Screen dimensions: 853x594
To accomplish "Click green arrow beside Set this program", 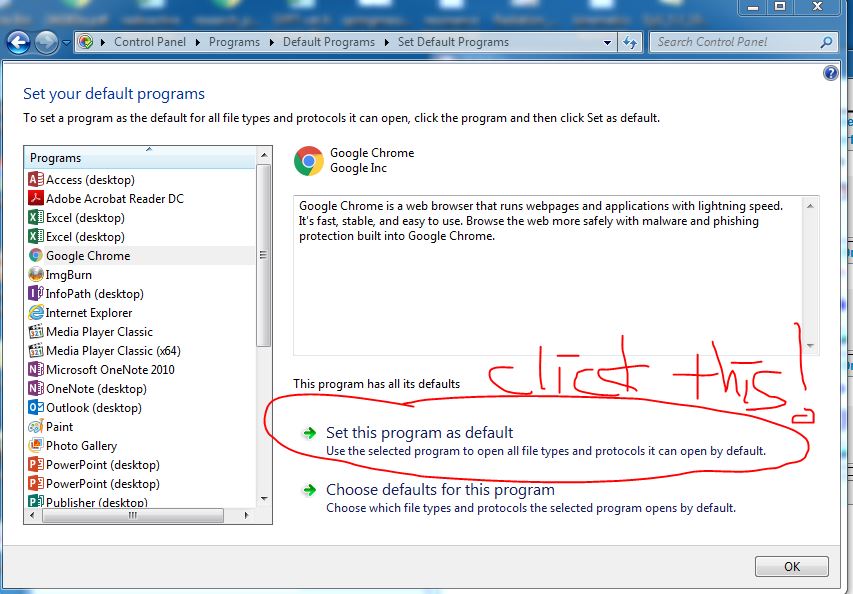I will click(310, 433).
